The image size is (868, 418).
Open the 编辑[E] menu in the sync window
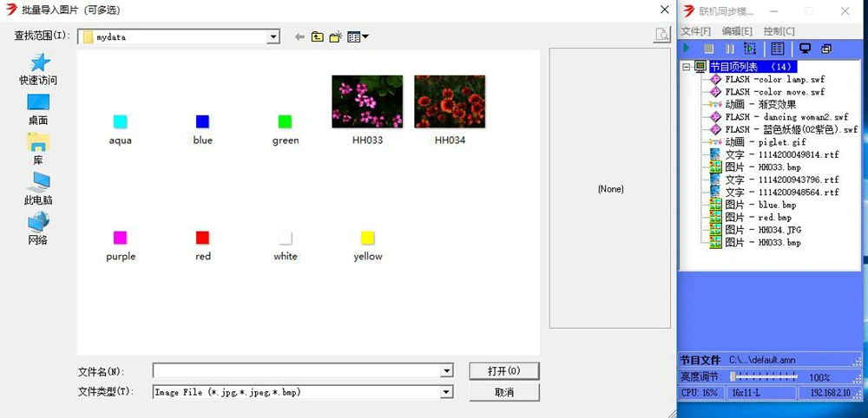pos(737,31)
